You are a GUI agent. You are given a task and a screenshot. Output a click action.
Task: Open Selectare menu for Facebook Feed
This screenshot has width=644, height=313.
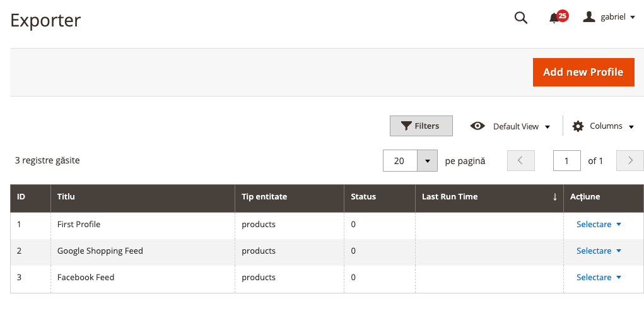(x=599, y=277)
